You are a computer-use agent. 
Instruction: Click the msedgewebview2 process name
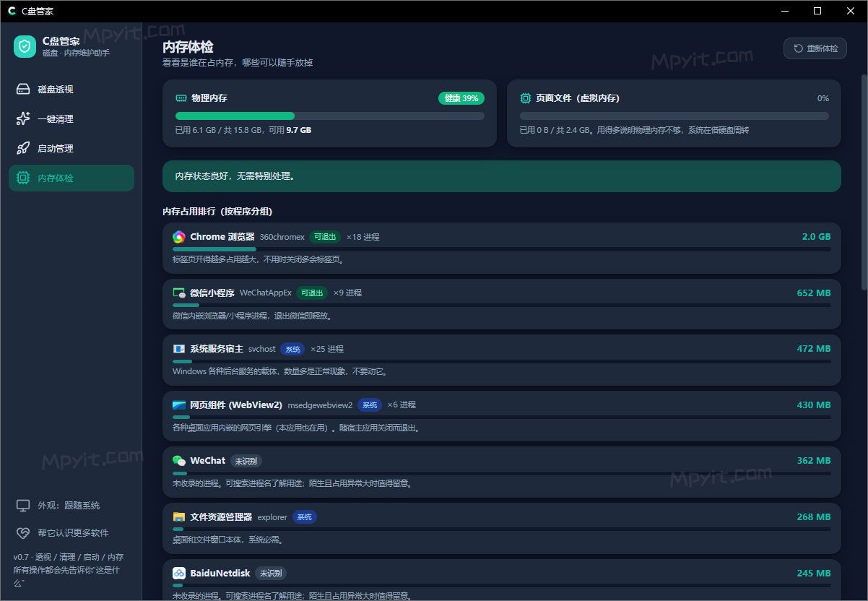320,405
